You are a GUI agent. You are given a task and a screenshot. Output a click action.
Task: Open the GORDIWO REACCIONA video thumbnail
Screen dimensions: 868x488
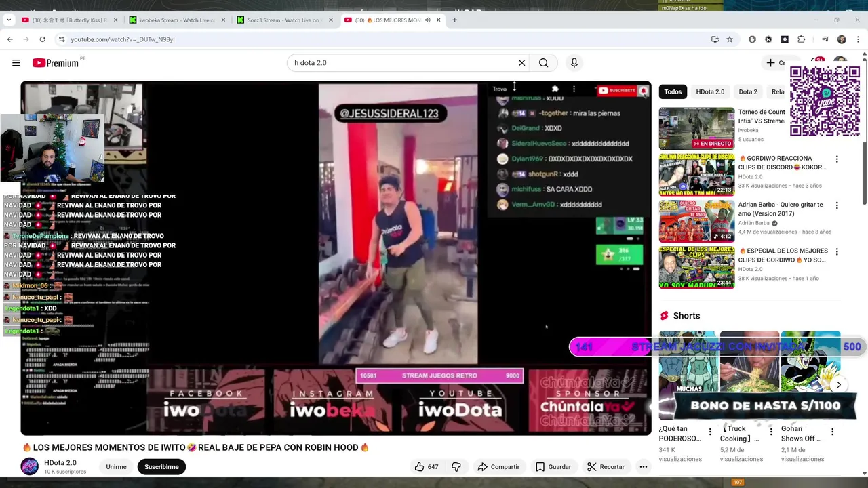tap(696, 174)
